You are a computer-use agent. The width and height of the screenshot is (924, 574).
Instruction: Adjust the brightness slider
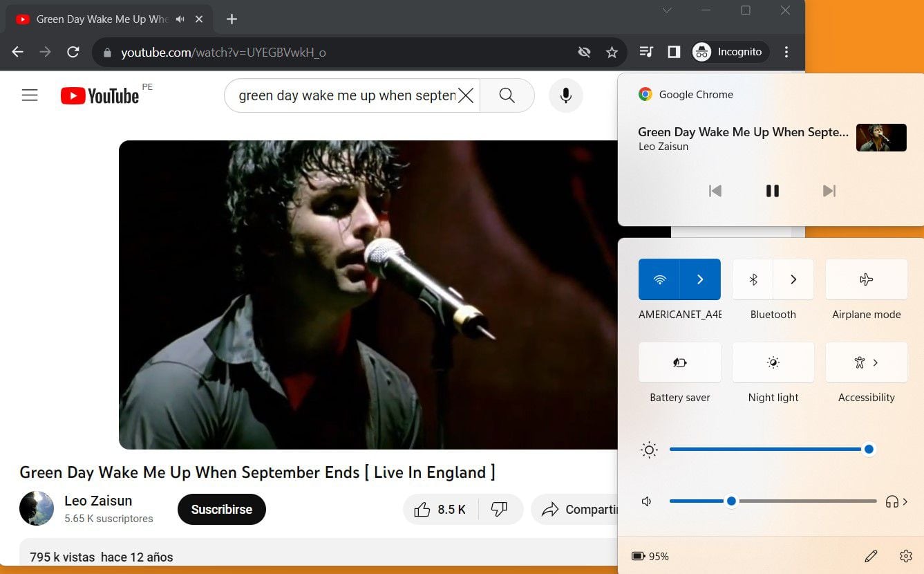[773, 450]
